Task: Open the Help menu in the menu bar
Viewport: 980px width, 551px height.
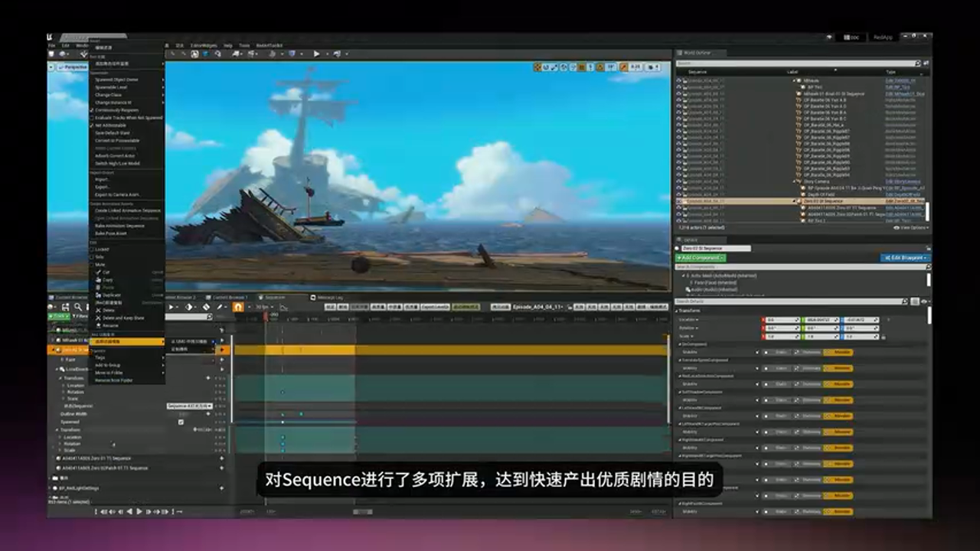Action: [228, 46]
